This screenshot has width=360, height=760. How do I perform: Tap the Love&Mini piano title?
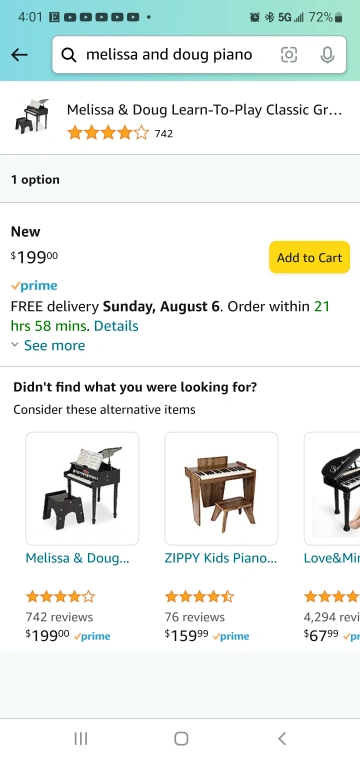[331, 558]
